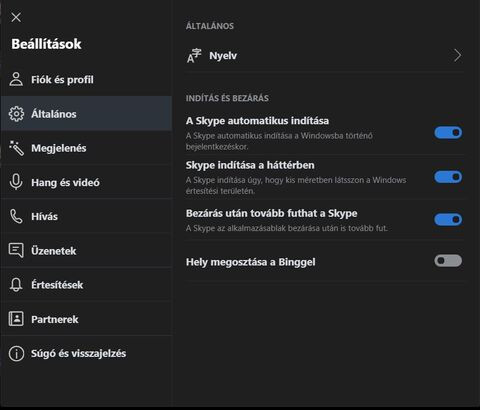The width and height of the screenshot is (480, 410).
Task: Close the Beállítások panel with the X
Action: 16,17
